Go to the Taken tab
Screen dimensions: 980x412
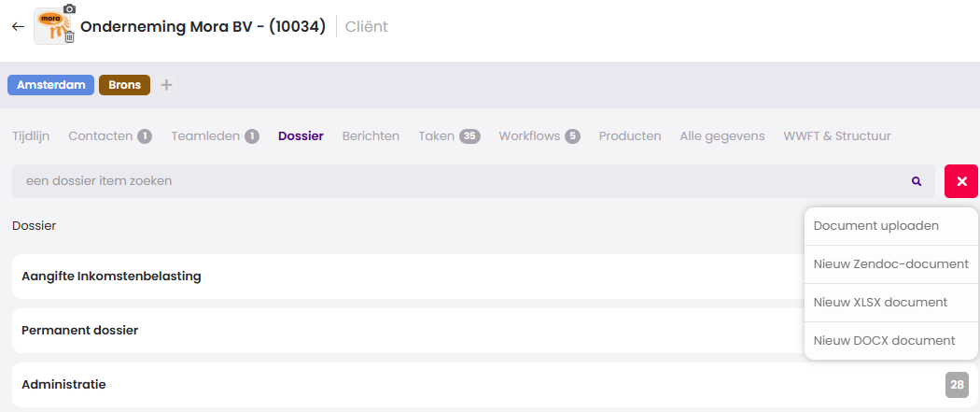pos(437,136)
